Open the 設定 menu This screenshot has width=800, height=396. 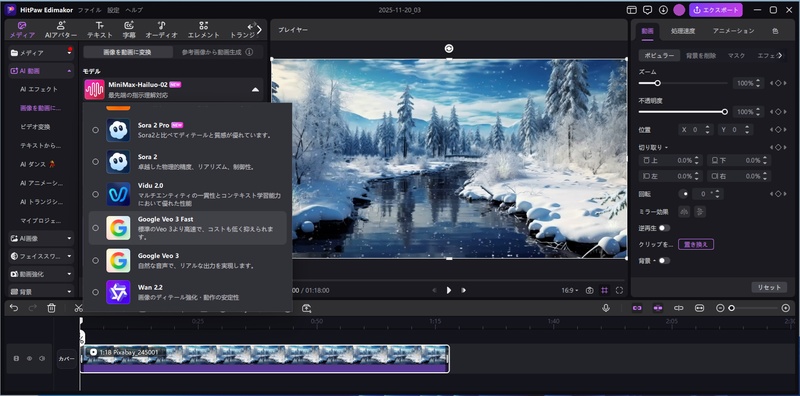tap(113, 10)
